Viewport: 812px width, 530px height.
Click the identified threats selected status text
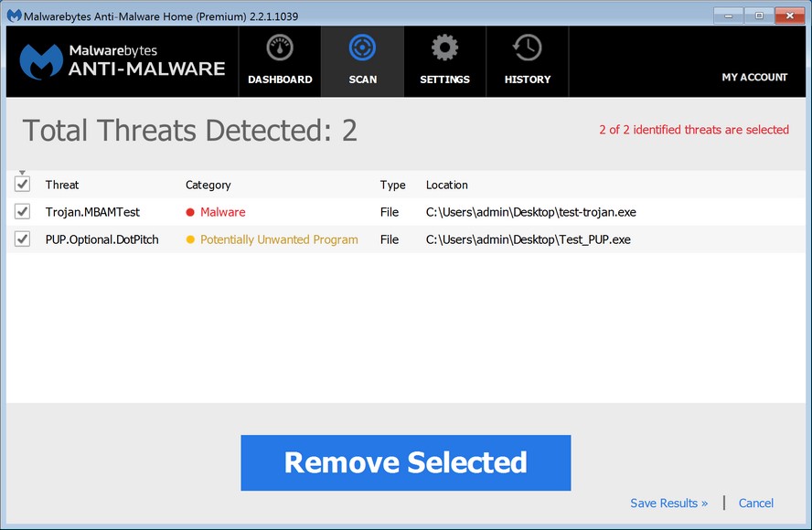coord(694,130)
